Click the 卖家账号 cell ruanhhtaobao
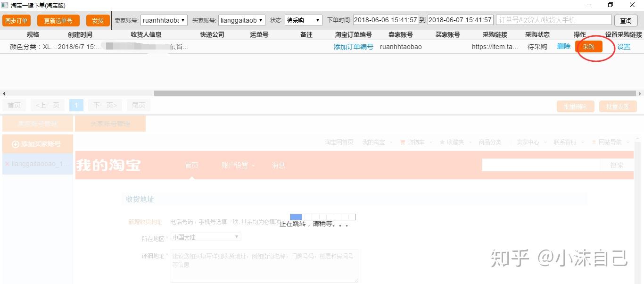The height and width of the screenshot is (284, 644). coord(401,47)
